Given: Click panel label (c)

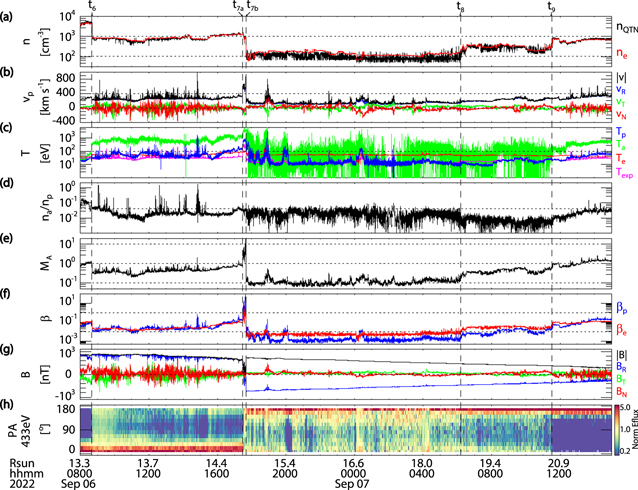Looking at the screenshot, I should click(x=6, y=128).
